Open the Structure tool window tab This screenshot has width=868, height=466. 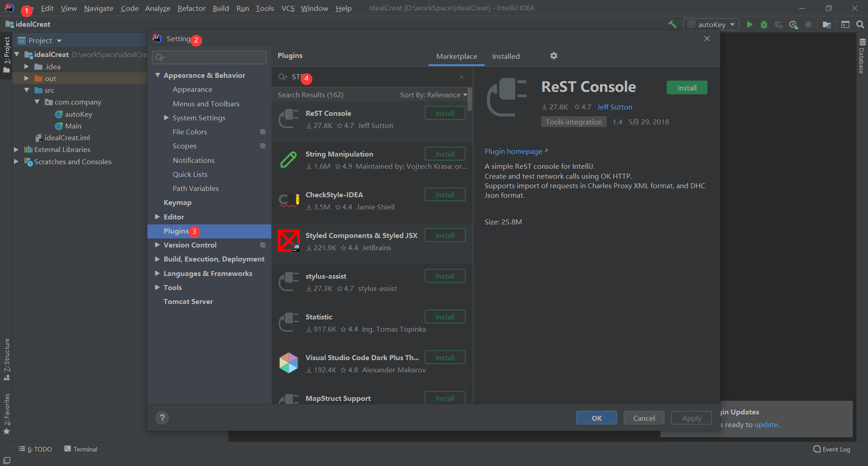point(7,359)
